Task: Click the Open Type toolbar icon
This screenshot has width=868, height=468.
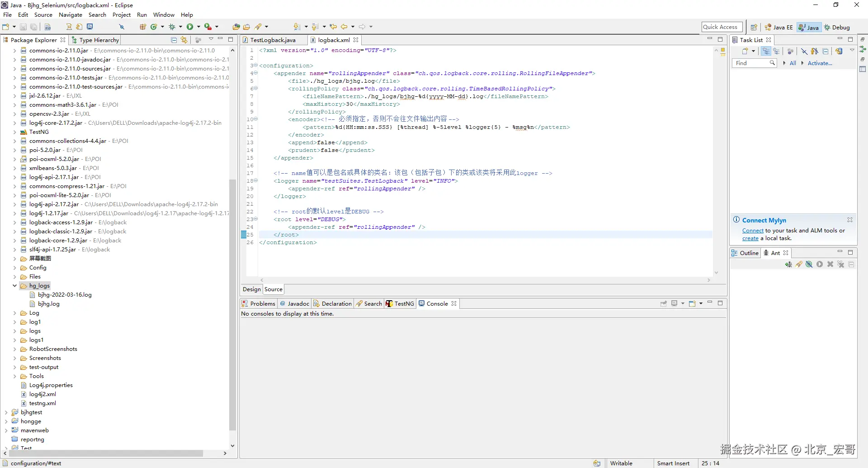Action: point(236,27)
